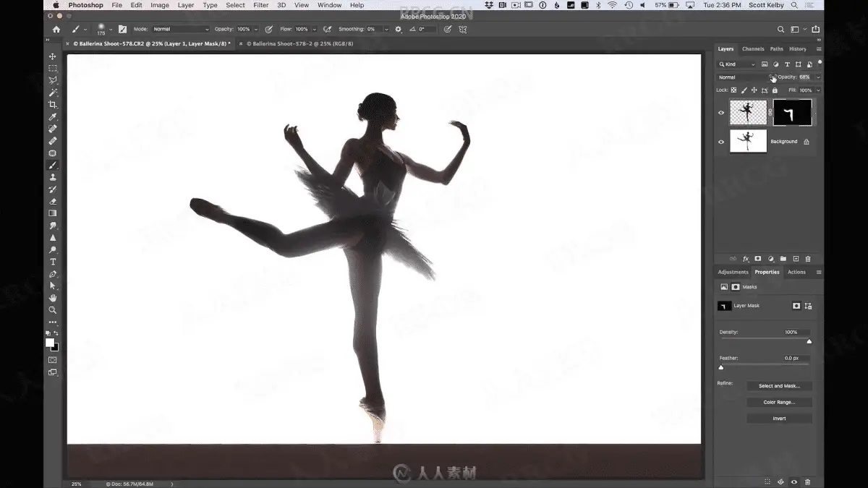868x488 pixels.
Task: Click the Quick Mask mode icon
Action: pyautogui.click(x=53, y=359)
